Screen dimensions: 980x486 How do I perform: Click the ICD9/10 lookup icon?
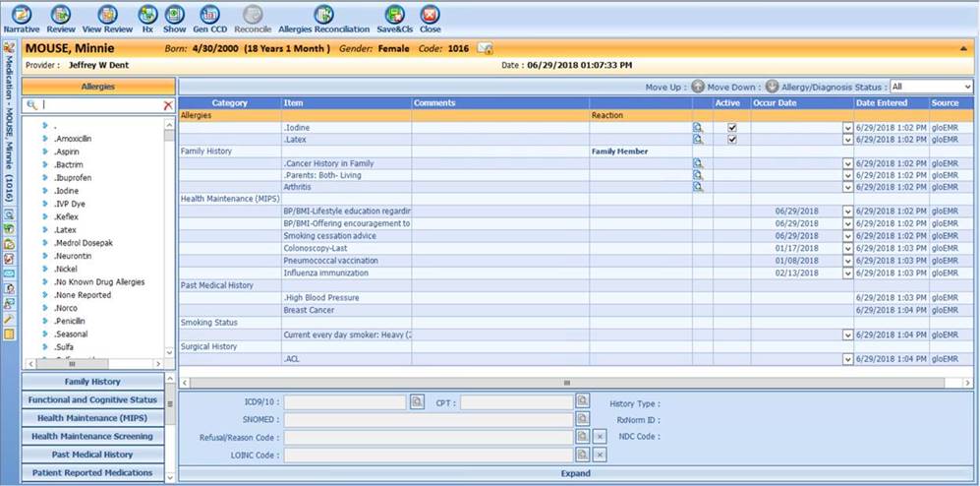tap(417, 401)
